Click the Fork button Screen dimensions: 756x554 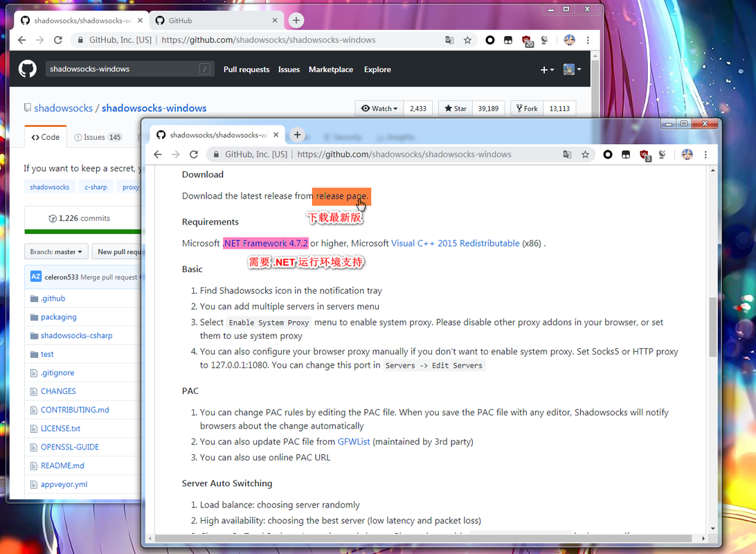(x=527, y=109)
